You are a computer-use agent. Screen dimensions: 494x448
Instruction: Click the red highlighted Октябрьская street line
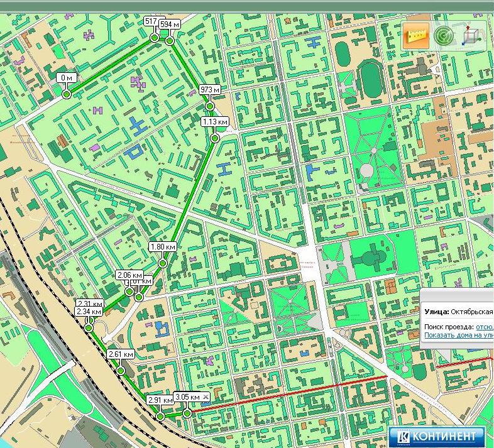tap(314, 390)
